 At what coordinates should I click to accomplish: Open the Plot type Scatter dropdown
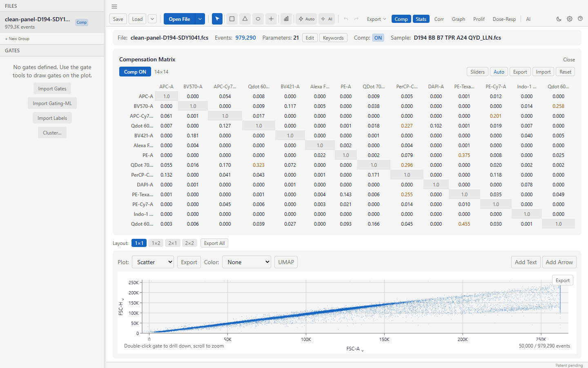[153, 262]
